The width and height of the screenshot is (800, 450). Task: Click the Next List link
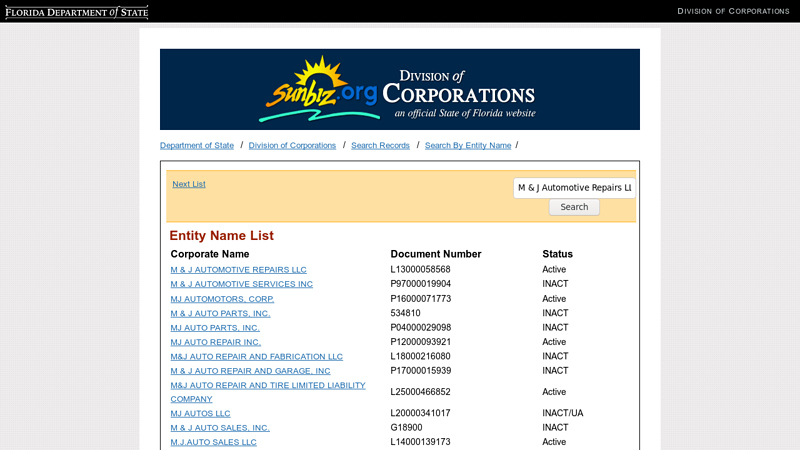[189, 184]
